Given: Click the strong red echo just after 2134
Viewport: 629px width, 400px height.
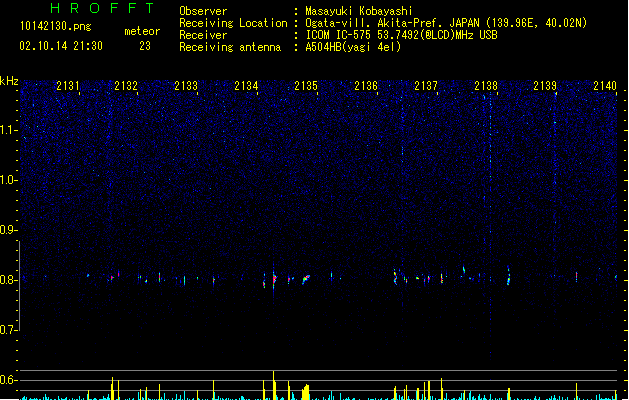Looking at the screenshot, I should 274,278.
